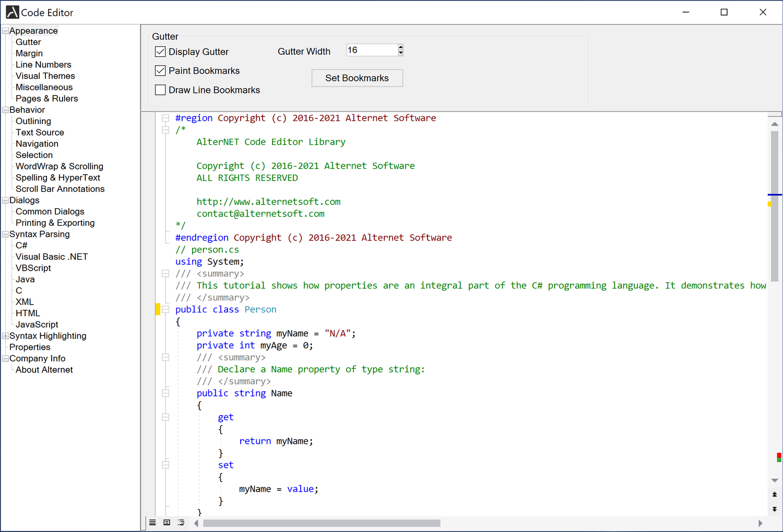Click the boxed page view icon at bottom

pos(167,523)
